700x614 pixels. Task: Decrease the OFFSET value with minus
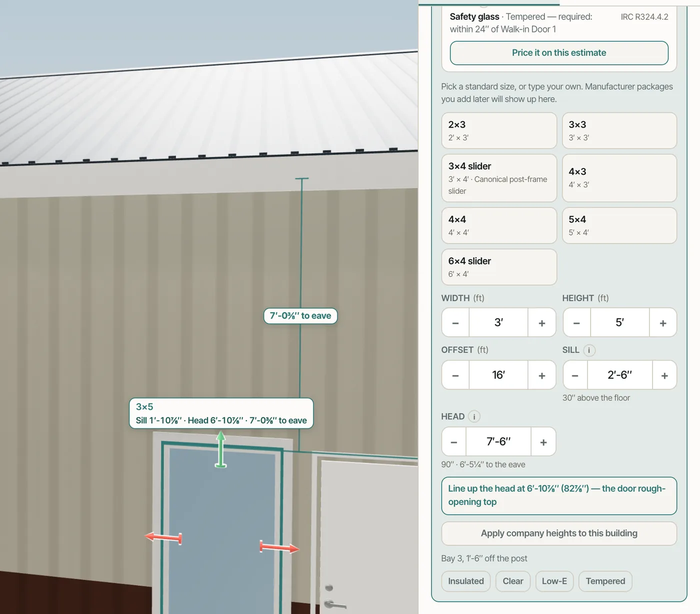pos(455,375)
